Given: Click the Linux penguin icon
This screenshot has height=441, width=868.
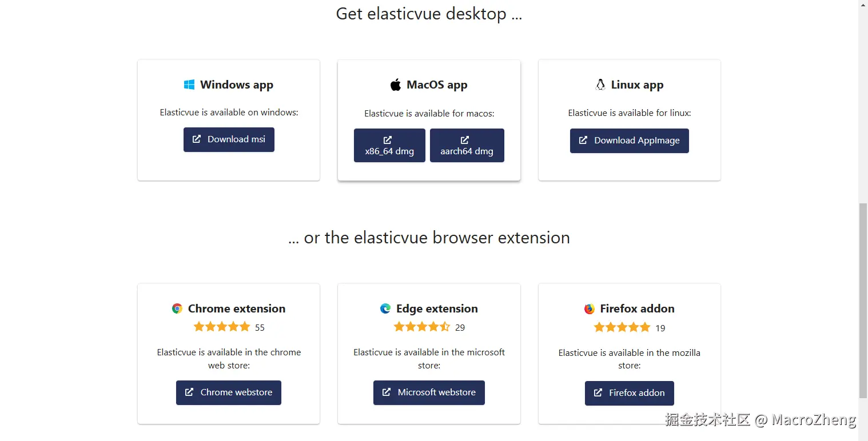Looking at the screenshot, I should (x=600, y=85).
